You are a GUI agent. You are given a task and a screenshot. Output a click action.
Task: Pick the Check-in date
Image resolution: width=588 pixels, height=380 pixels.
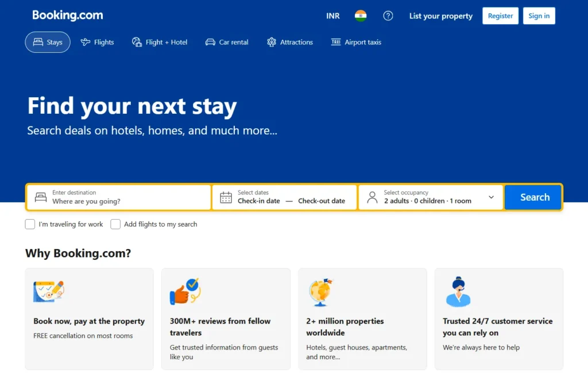click(259, 201)
